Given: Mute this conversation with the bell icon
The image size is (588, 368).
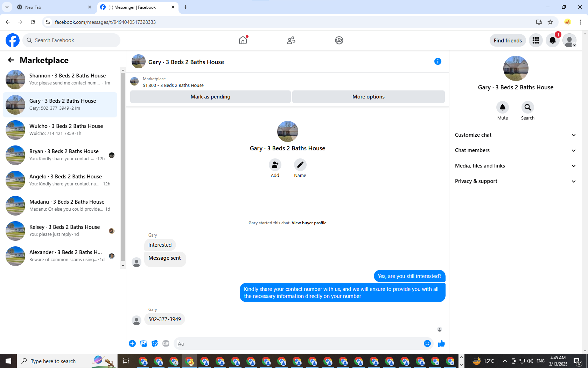Looking at the screenshot, I should click(x=503, y=107).
